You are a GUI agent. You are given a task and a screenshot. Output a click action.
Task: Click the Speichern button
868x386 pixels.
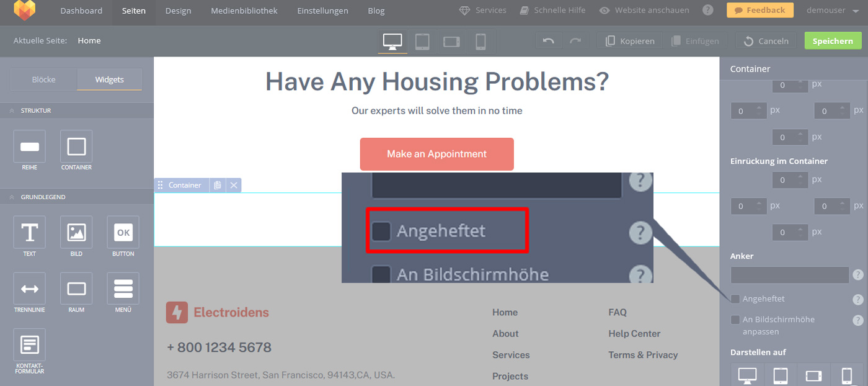tap(832, 41)
